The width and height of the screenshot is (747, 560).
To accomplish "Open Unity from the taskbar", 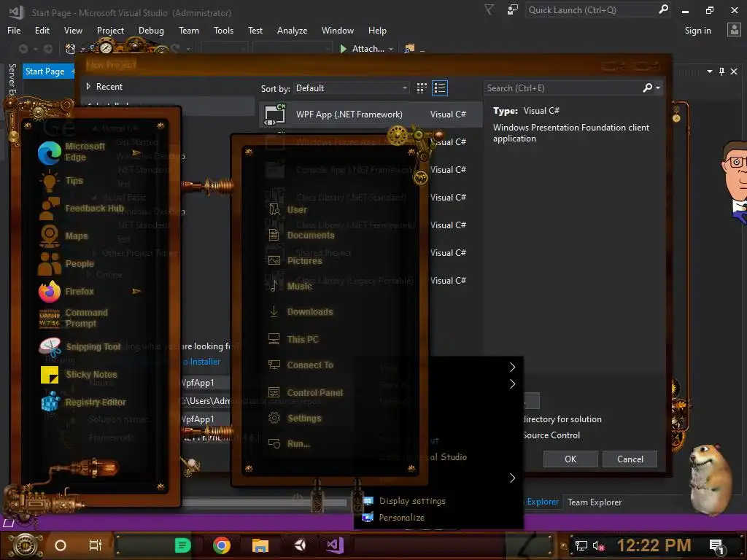I will click(x=300, y=545).
